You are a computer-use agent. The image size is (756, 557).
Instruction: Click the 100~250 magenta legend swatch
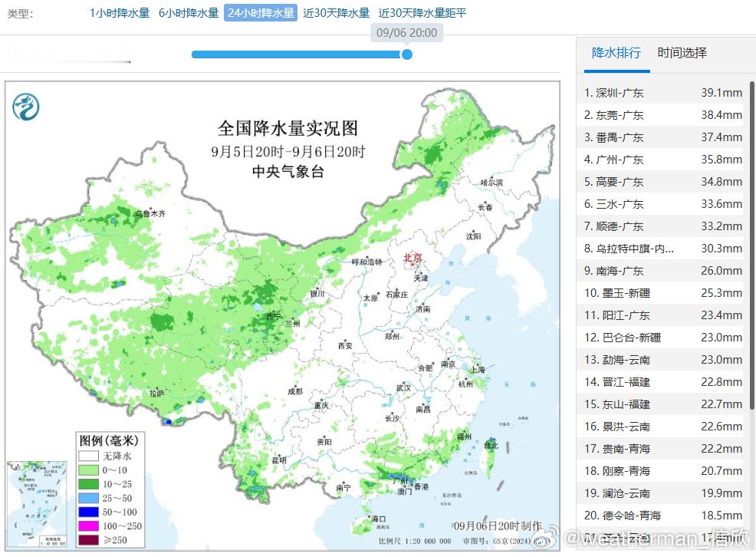pyautogui.click(x=89, y=526)
